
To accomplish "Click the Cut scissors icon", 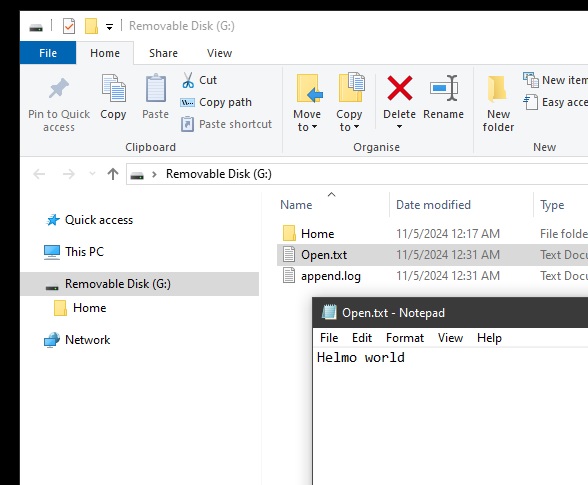I will tap(188, 80).
